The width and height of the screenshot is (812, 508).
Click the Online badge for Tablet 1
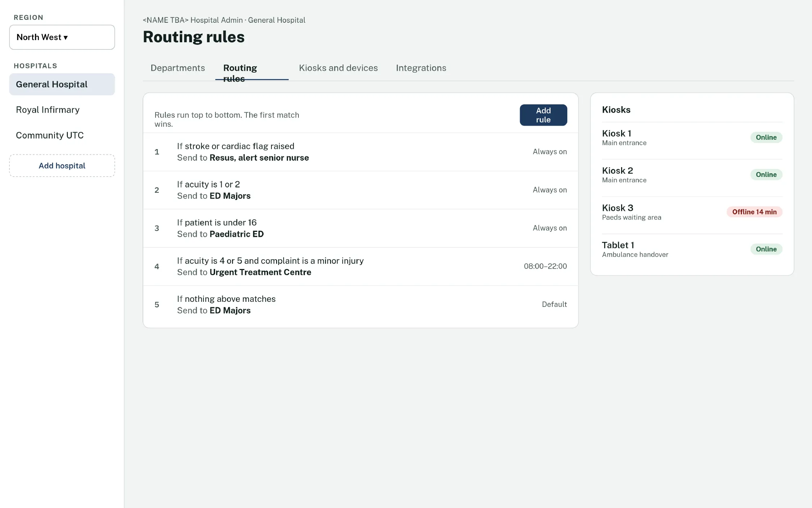point(766,249)
